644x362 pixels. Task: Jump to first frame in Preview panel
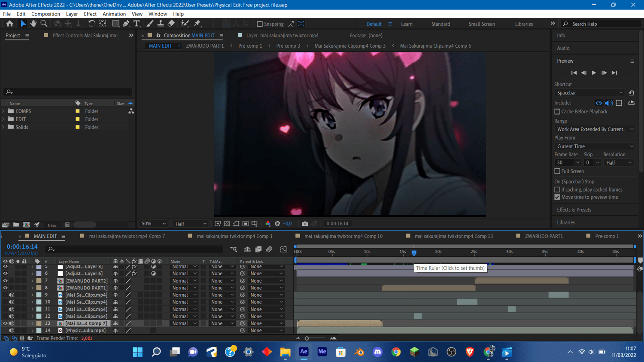tap(574, 73)
